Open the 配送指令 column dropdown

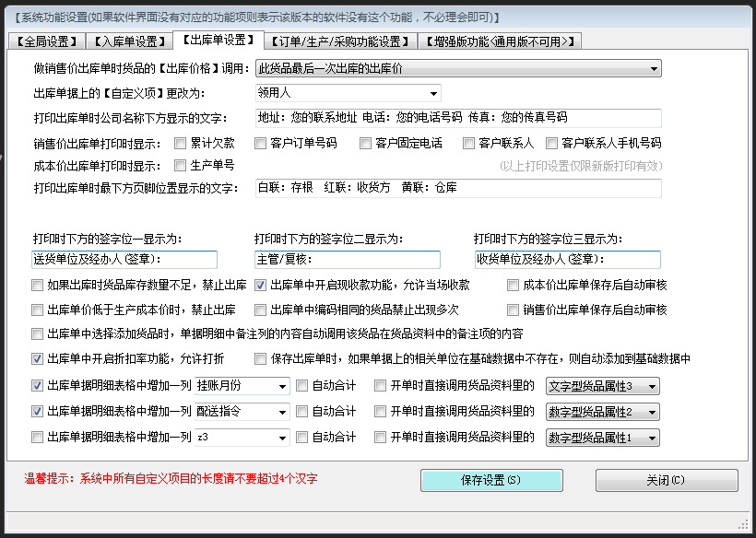click(x=284, y=412)
